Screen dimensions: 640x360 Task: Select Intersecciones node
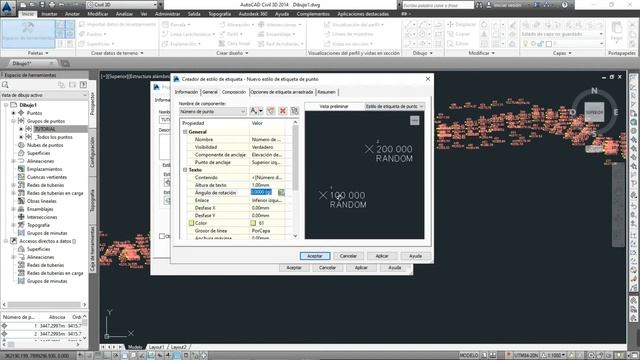[x=42, y=217]
